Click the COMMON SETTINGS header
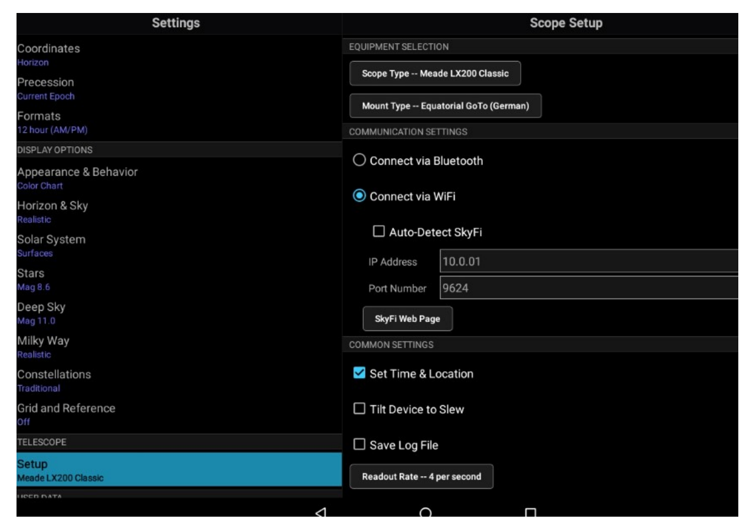The image size is (756, 532). click(x=391, y=344)
